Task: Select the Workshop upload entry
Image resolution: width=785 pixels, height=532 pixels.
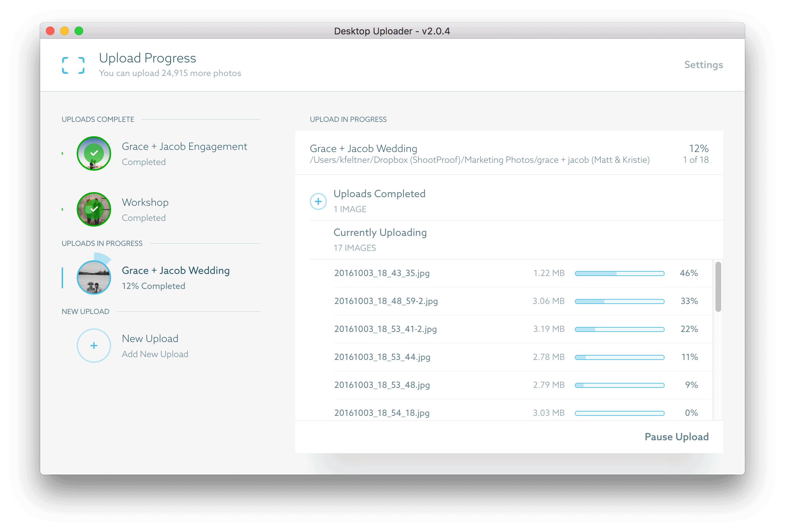Action: point(145,203)
